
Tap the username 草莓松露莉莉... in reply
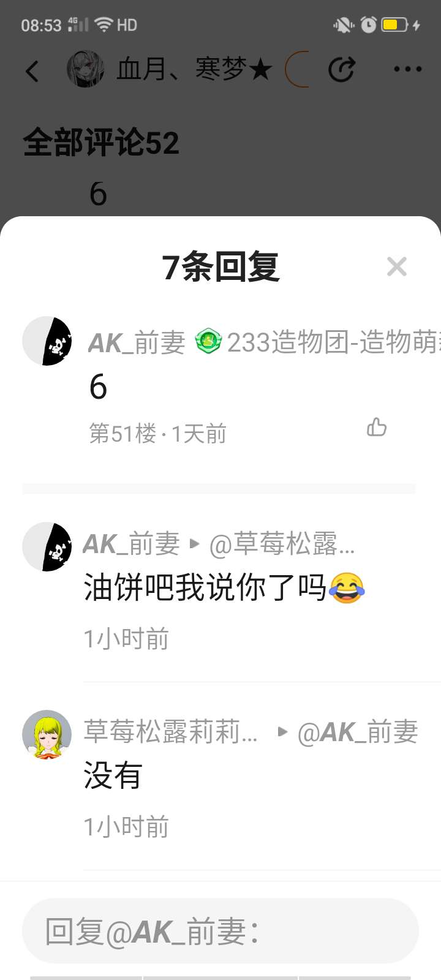click(171, 732)
